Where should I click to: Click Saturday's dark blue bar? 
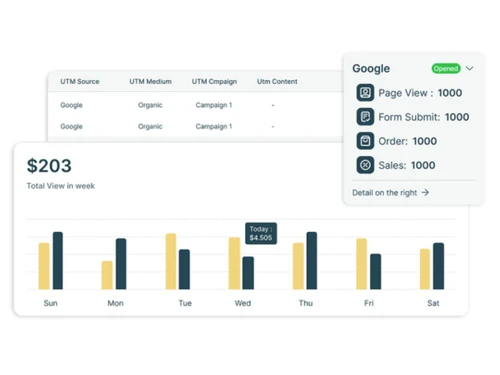[x=438, y=266]
